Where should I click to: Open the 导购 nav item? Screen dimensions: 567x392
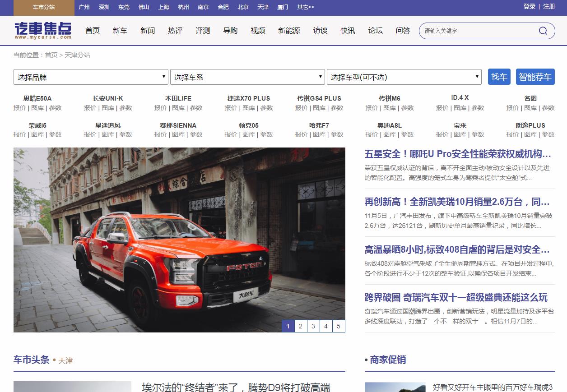pyautogui.click(x=230, y=31)
